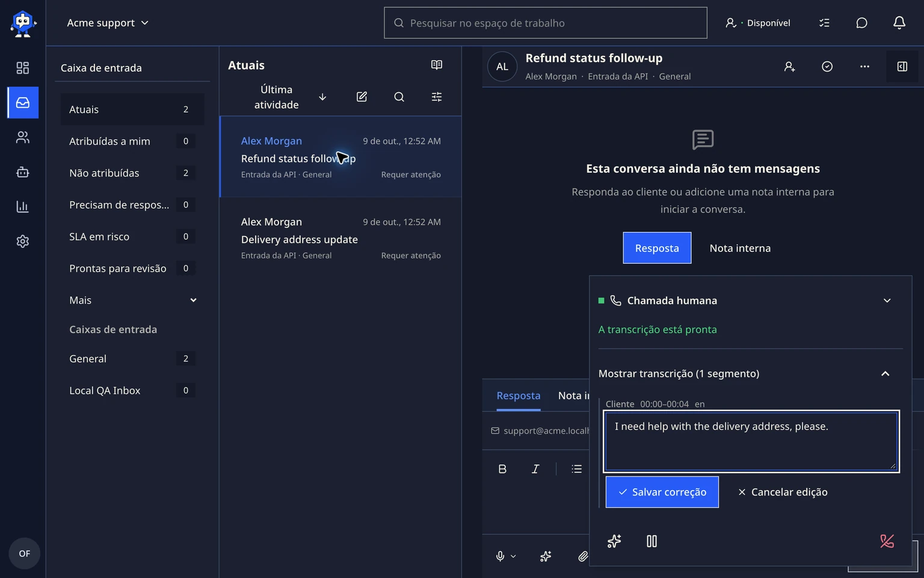Screen dimensions: 924x578
Task: Collapse the Chamada humana panel chevron
Action: [x=887, y=300]
